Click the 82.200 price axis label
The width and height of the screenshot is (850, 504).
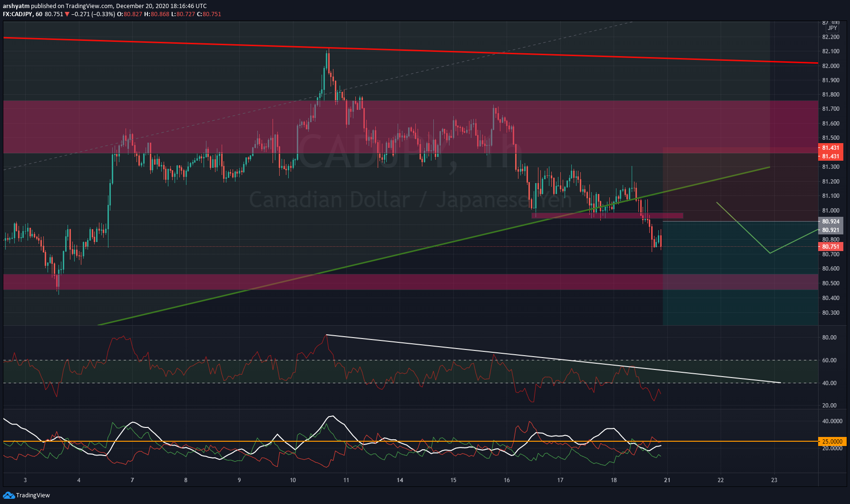click(x=830, y=37)
